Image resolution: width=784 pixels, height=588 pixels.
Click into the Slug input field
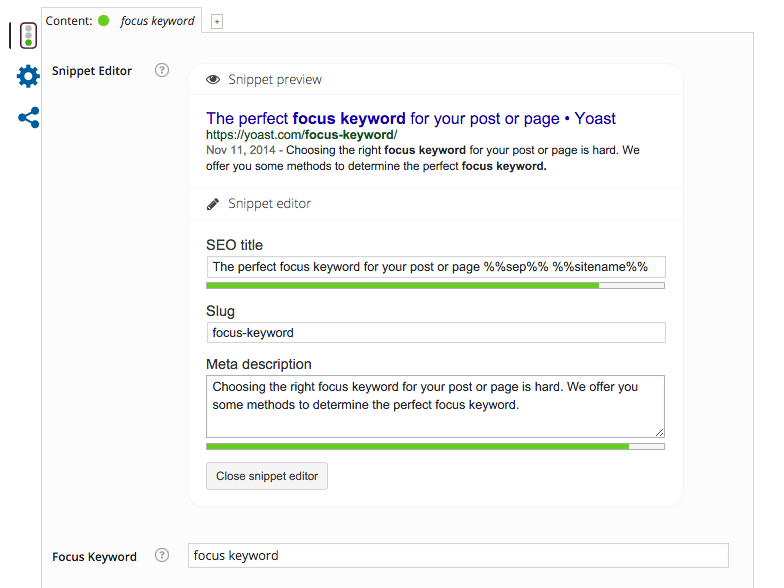click(x=435, y=332)
